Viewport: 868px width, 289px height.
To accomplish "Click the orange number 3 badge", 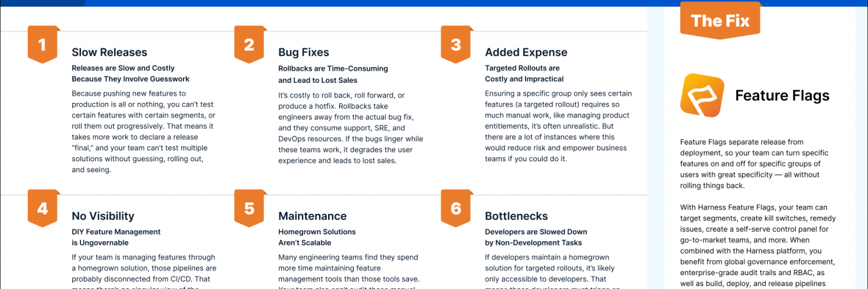I will coord(455,44).
